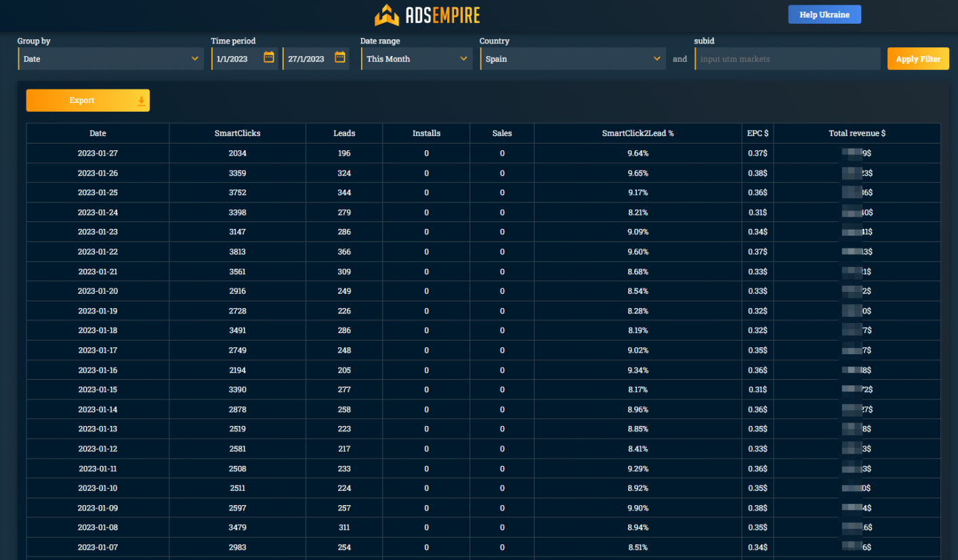Select the 2023-01-16 date cell
This screenshot has width=958, height=560.
coord(98,370)
